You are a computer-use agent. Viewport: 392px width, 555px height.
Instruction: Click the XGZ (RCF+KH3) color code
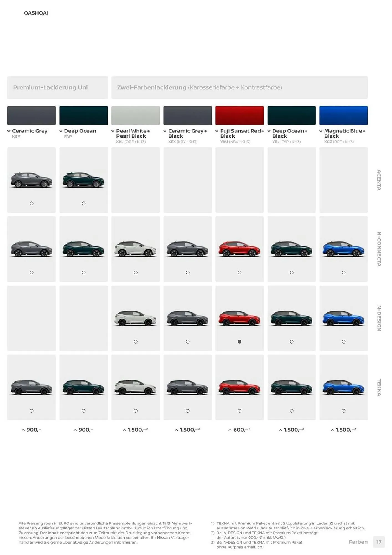pos(339,142)
